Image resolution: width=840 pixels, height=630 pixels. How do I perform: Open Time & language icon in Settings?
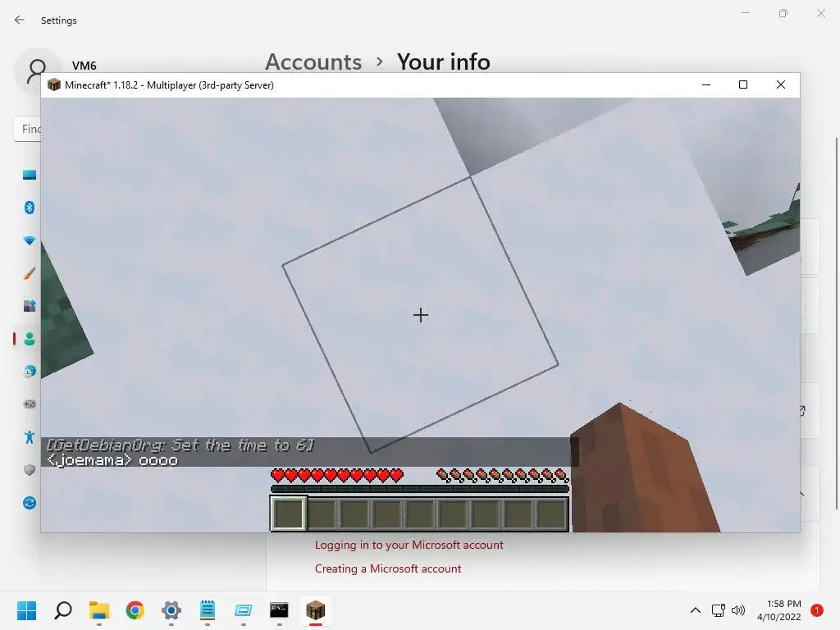pyautogui.click(x=30, y=372)
